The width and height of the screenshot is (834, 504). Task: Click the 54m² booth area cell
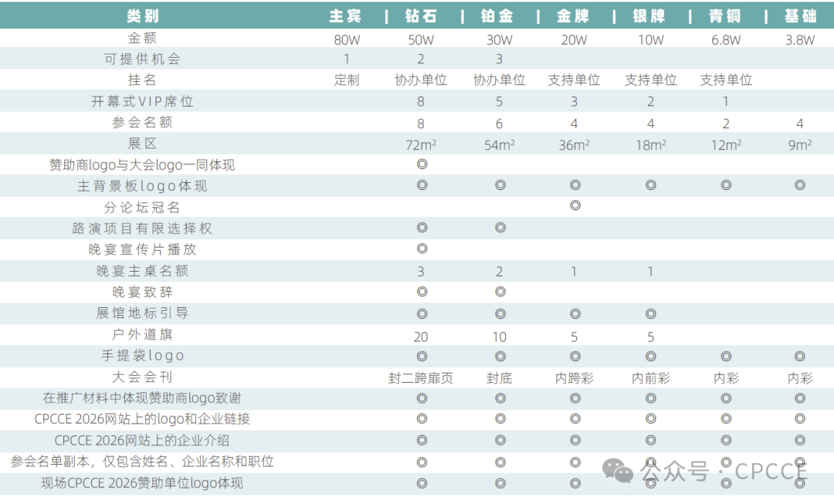pyautogui.click(x=500, y=144)
